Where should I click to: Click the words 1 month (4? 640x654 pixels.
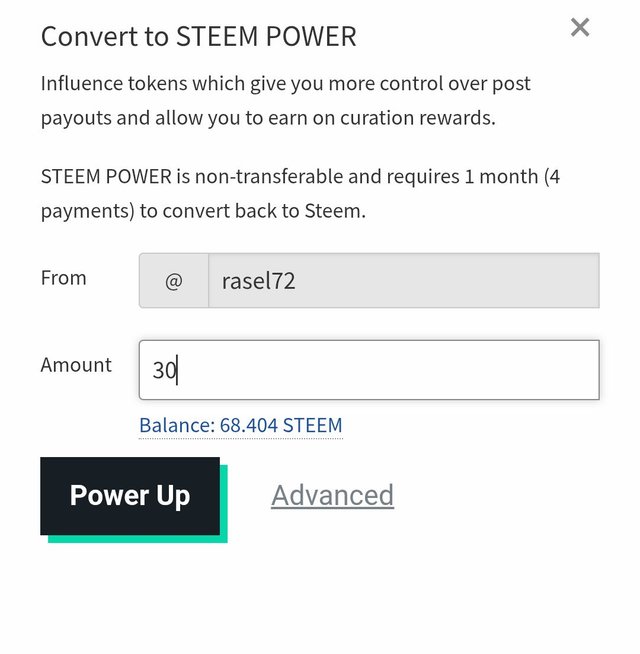(x=512, y=176)
